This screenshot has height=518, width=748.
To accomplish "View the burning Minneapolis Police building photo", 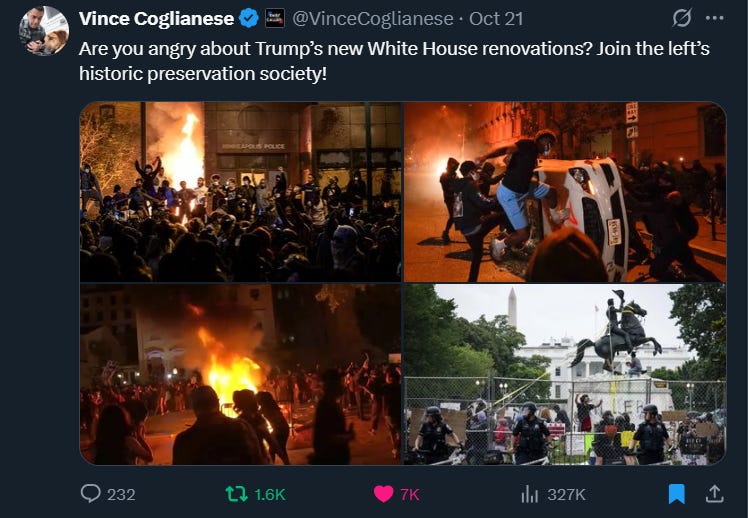I will coord(240,192).
